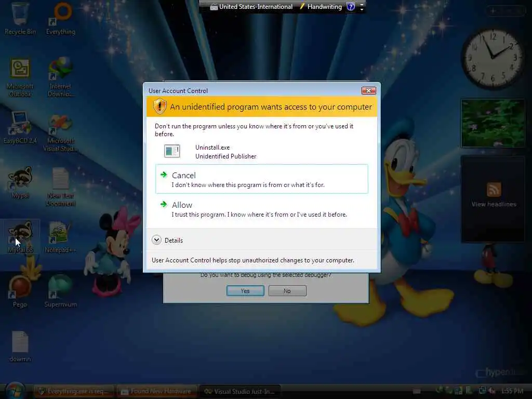Open the downm file on desktop
The height and width of the screenshot is (399, 532).
(20, 347)
